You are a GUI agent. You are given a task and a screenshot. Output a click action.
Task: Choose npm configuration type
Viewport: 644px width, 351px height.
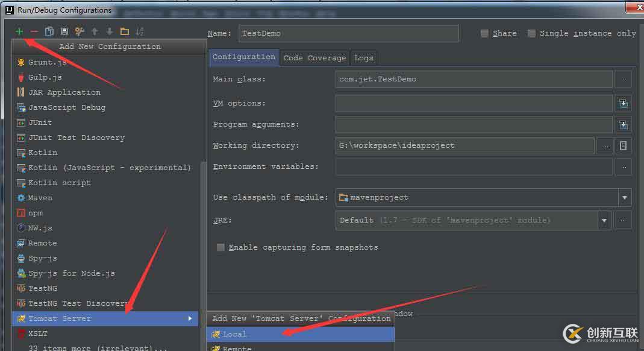coord(106,213)
